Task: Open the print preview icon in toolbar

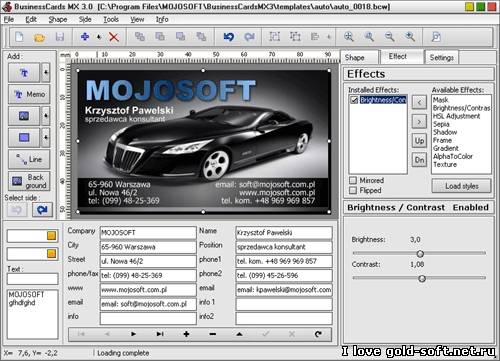Action: coord(436,37)
